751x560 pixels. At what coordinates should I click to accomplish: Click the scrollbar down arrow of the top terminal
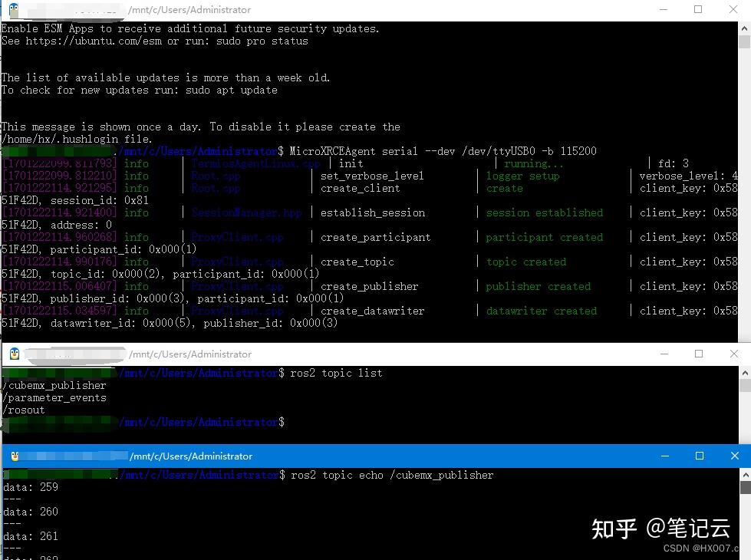click(745, 336)
